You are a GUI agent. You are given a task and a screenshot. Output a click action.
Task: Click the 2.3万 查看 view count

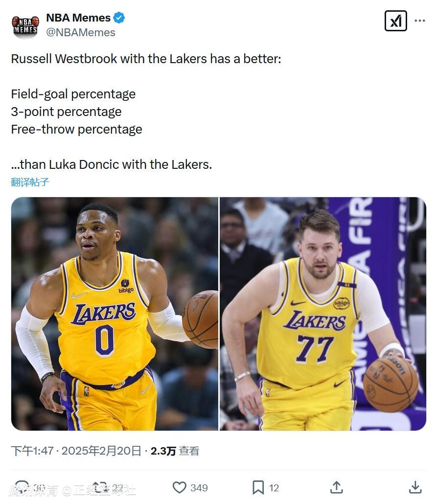click(175, 451)
